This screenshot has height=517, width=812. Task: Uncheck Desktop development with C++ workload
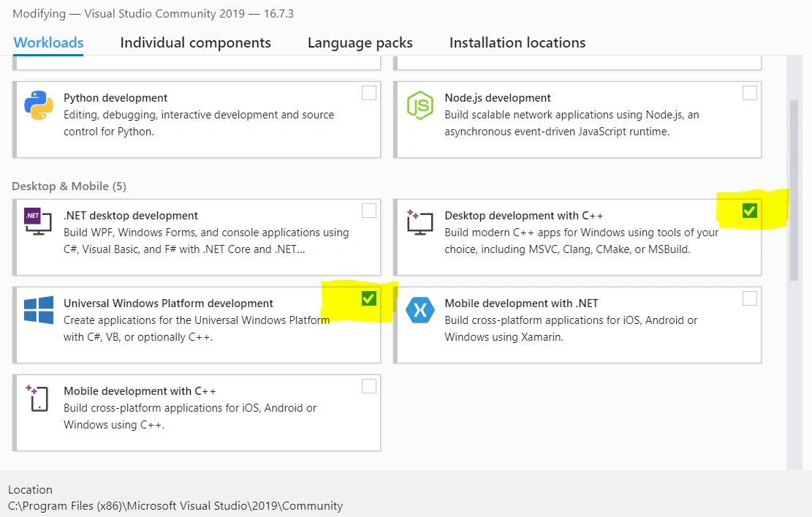749,211
